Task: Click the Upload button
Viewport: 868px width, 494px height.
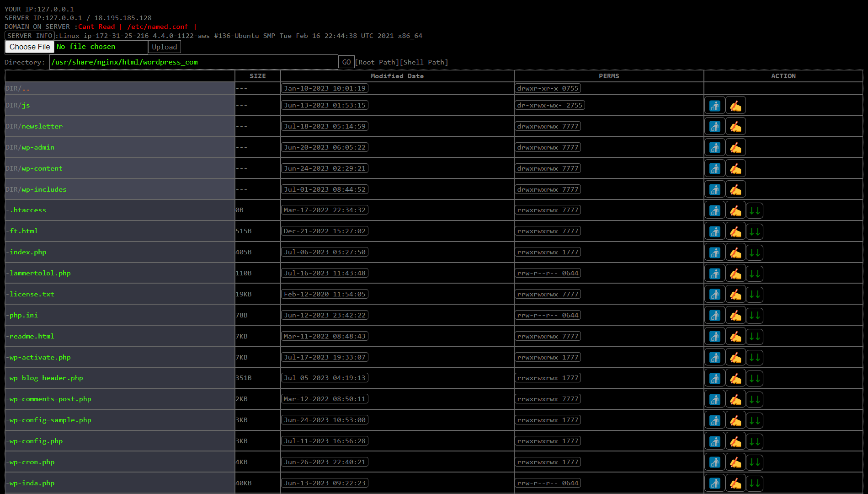Action: 165,47
